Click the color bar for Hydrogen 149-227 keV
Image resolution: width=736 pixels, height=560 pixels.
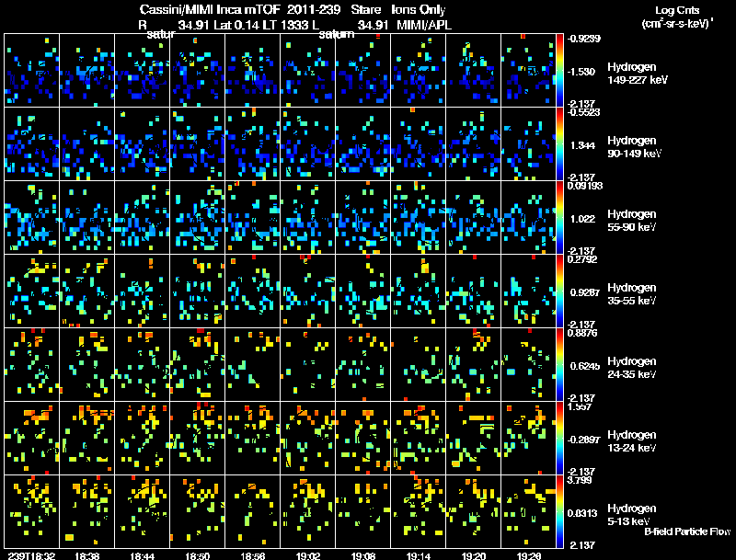[560, 70]
